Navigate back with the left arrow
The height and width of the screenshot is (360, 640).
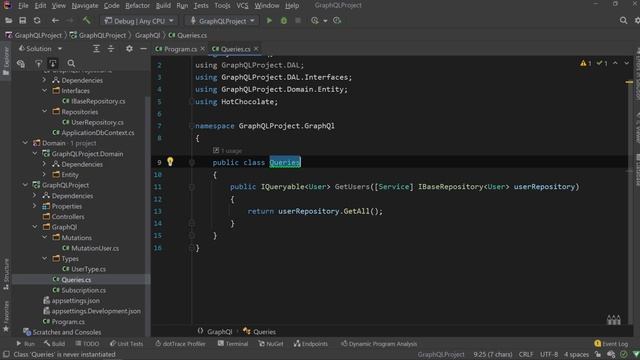pyautogui.click(x=55, y=20)
